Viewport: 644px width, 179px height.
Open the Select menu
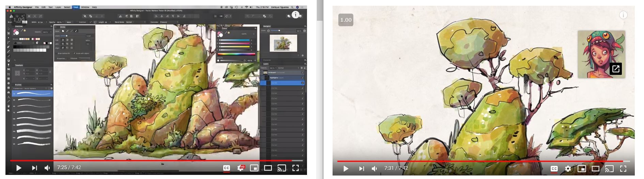click(67, 7)
